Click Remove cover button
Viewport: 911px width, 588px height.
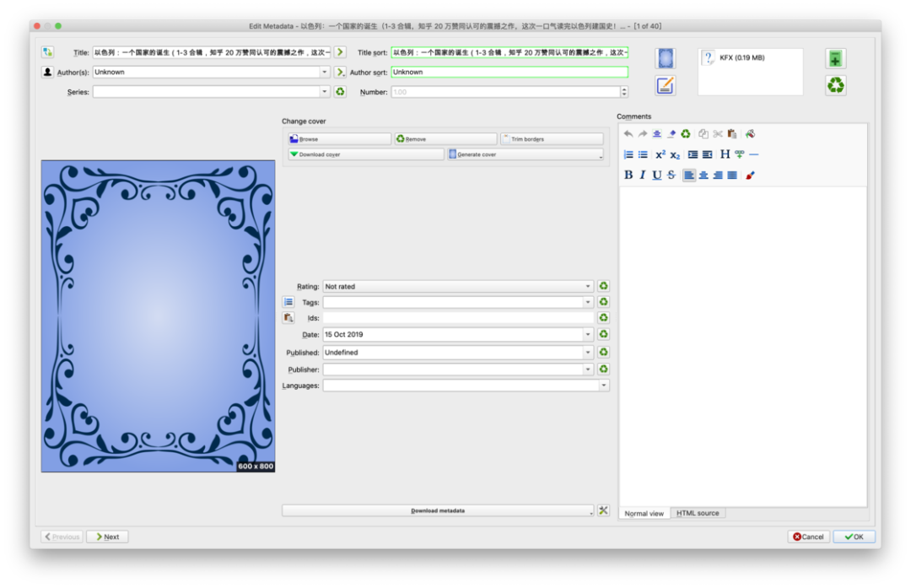[445, 139]
